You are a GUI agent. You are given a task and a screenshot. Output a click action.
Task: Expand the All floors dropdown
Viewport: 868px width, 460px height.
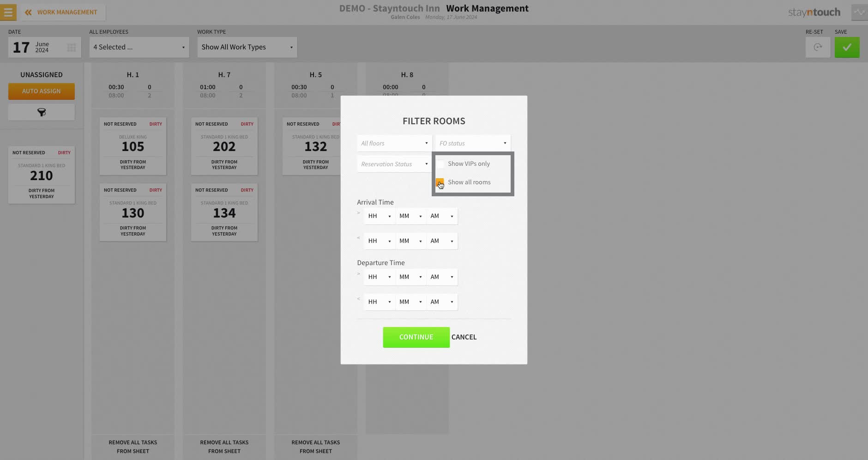(x=394, y=143)
